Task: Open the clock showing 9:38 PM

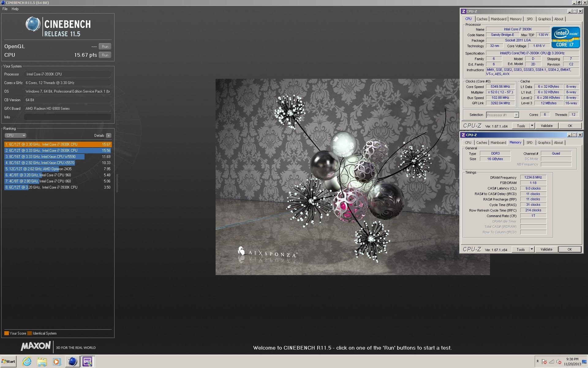Action: (x=572, y=362)
